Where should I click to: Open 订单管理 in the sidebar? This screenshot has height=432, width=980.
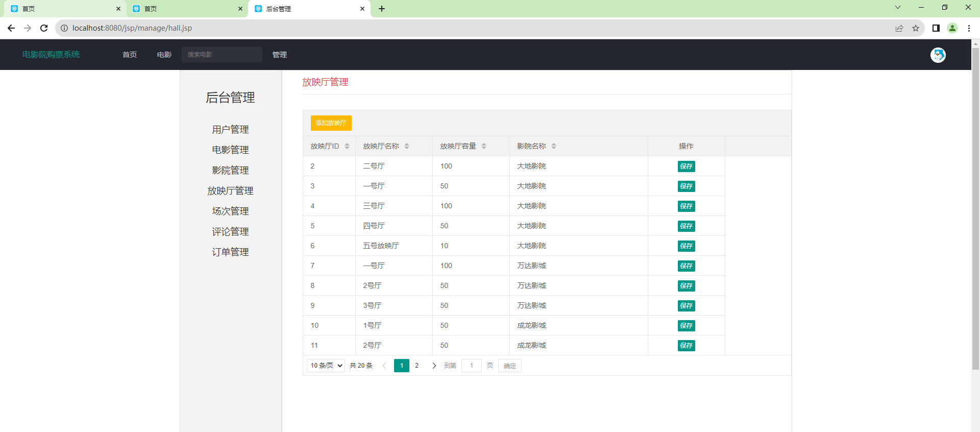231,252
